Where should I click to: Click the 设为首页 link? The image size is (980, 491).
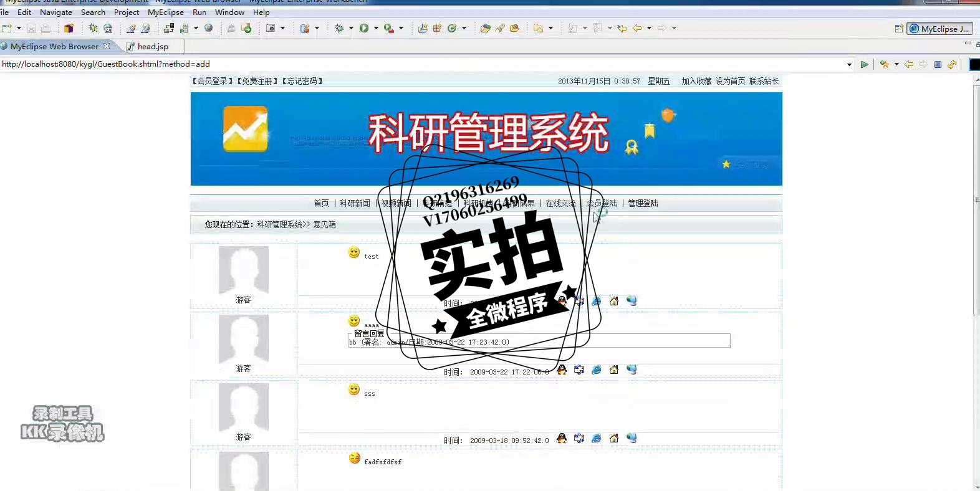(x=730, y=81)
